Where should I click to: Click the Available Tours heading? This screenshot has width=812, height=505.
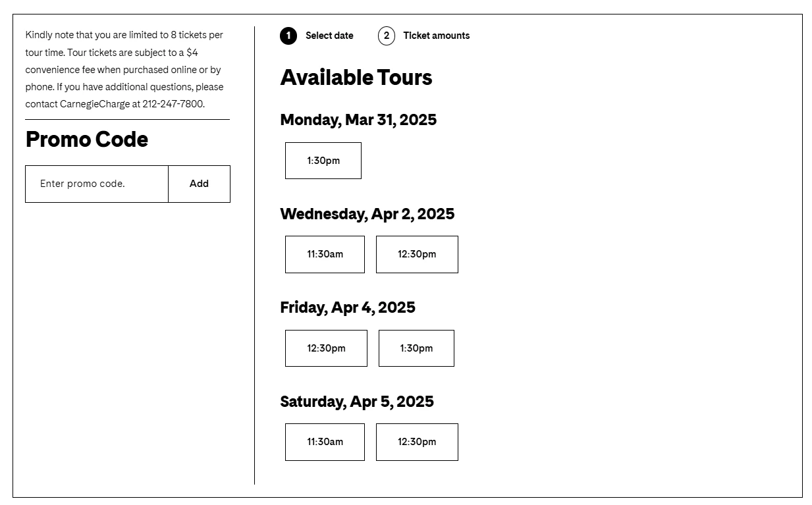tap(356, 78)
